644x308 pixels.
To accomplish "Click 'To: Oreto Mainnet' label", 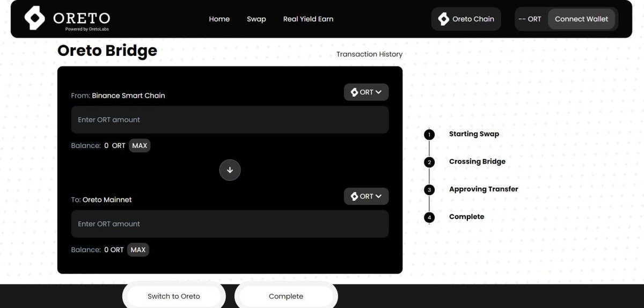I will (101, 200).
